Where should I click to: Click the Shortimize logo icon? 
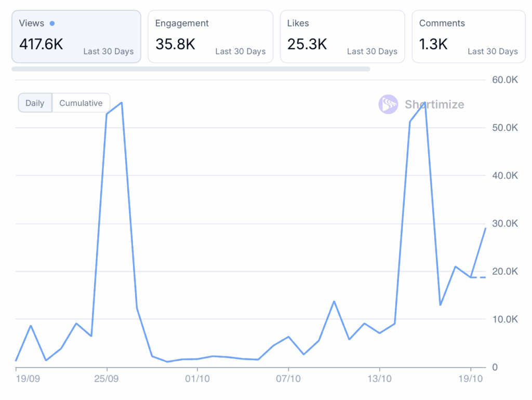click(x=388, y=104)
